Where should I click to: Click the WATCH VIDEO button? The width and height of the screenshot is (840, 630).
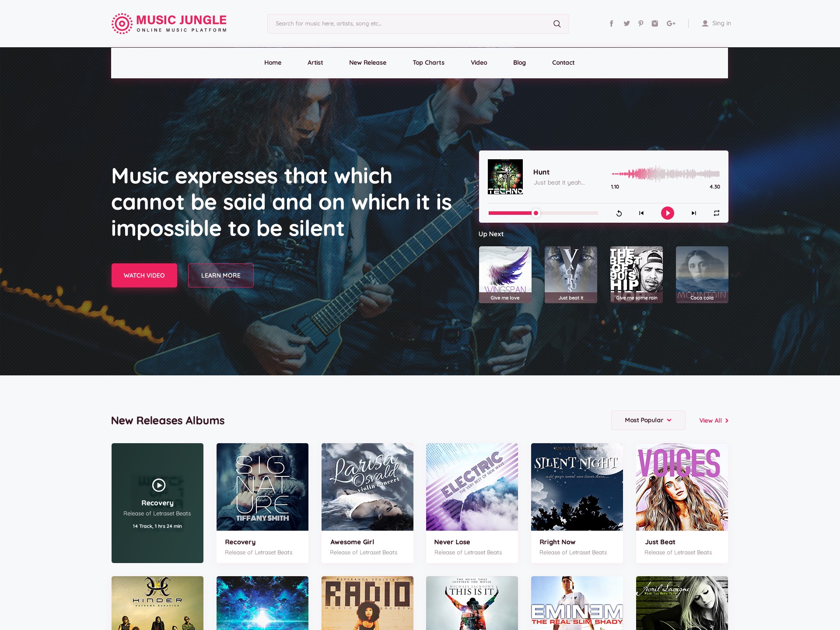[144, 275]
